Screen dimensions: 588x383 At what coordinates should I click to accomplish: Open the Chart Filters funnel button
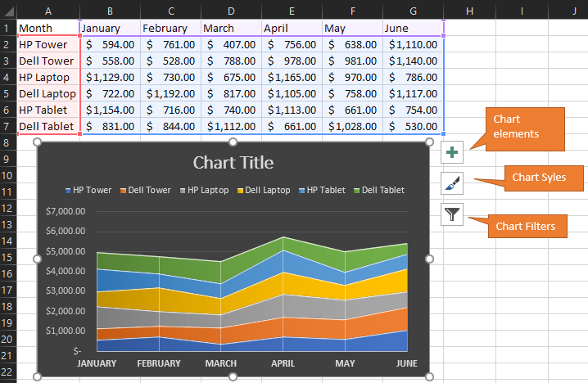452,214
